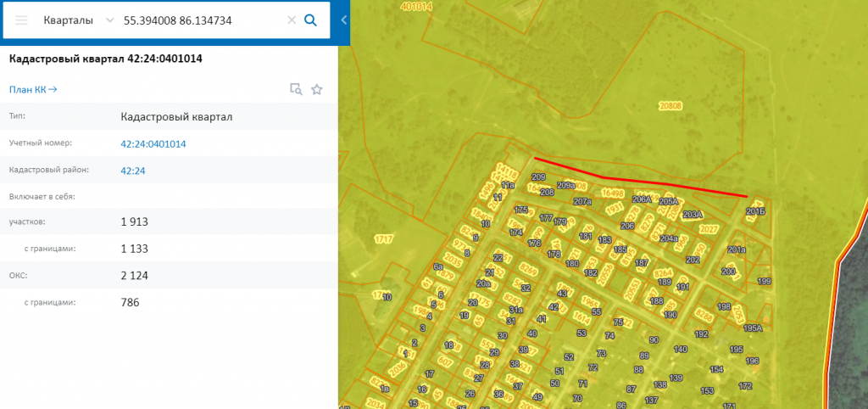Click house number 140 on the map
The width and height of the screenshot is (868, 409).
tap(681, 349)
